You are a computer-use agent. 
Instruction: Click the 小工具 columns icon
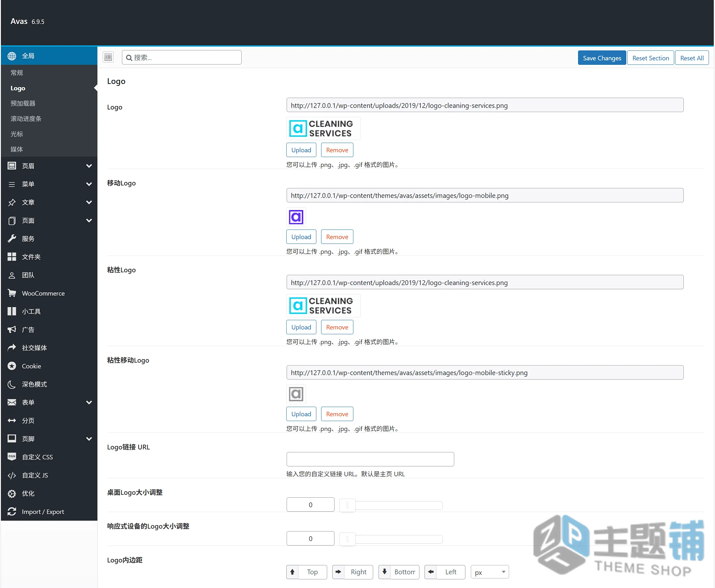[x=12, y=311]
